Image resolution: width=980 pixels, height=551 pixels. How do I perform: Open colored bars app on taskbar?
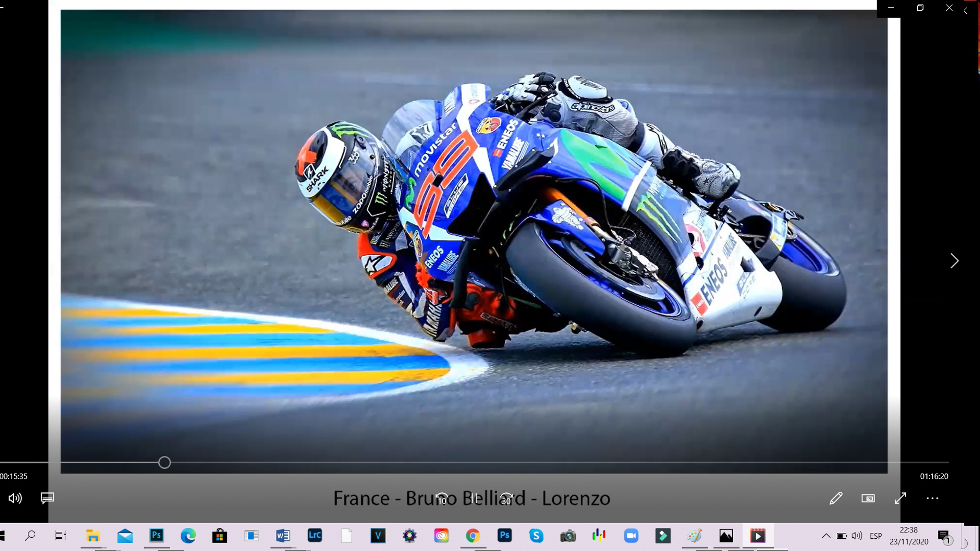point(599,536)
